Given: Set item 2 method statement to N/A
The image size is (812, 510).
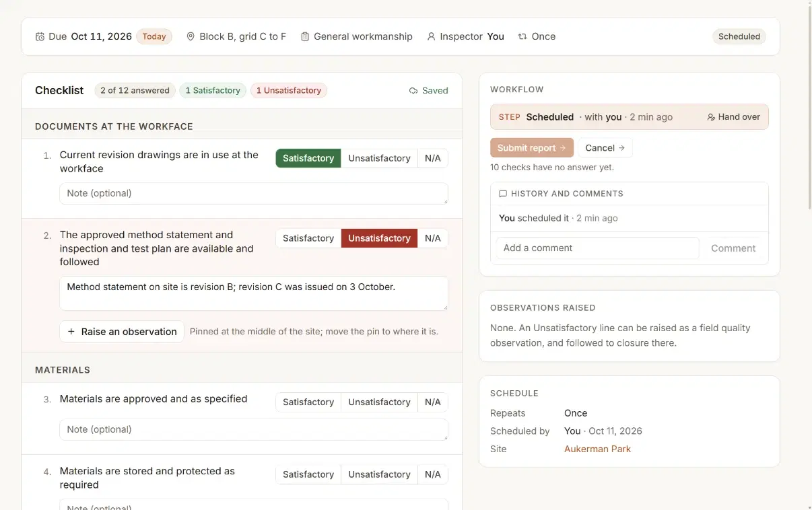Looking at the screenshot, I should point(433,238).
